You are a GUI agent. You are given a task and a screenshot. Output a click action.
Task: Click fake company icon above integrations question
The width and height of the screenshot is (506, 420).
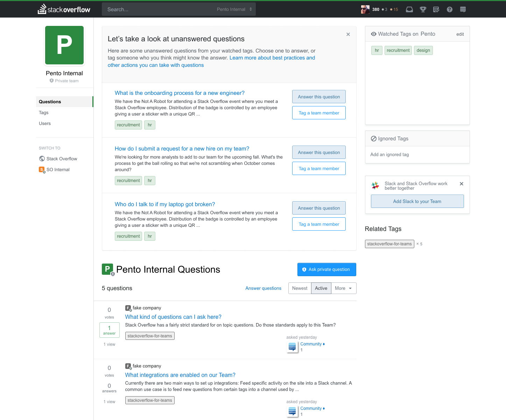(128, 366)
